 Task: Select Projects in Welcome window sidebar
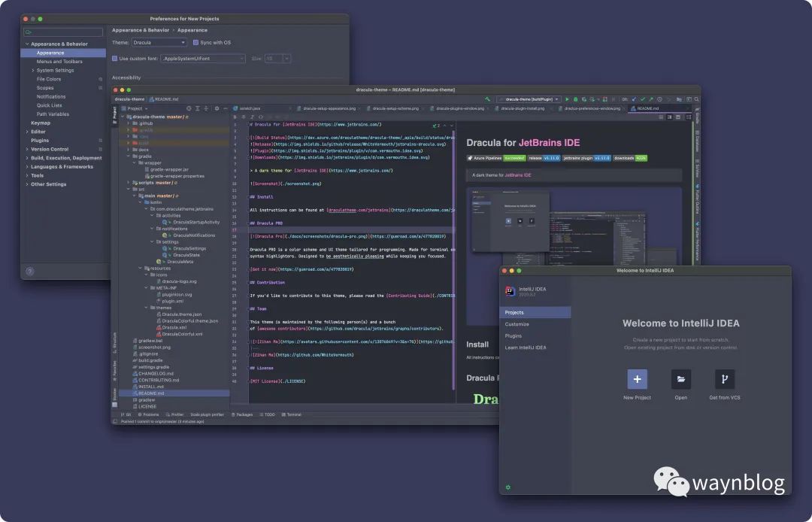click(535, 312)
